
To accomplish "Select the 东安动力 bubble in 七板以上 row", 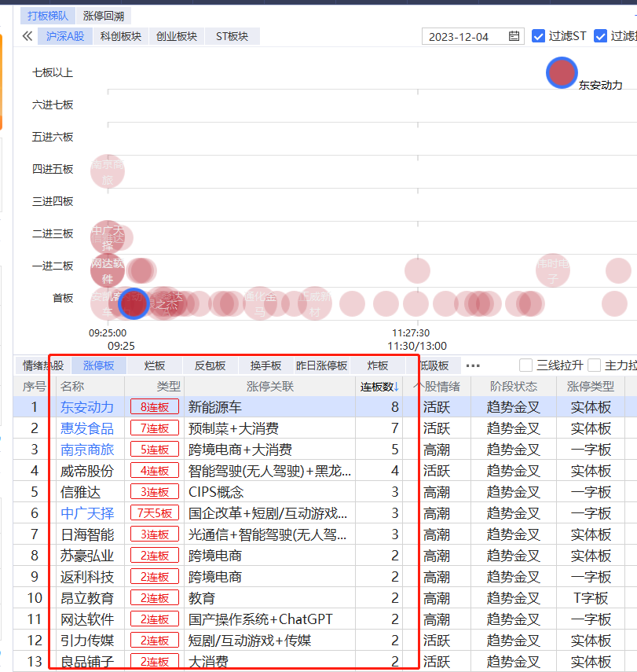I will pos(562,73).
